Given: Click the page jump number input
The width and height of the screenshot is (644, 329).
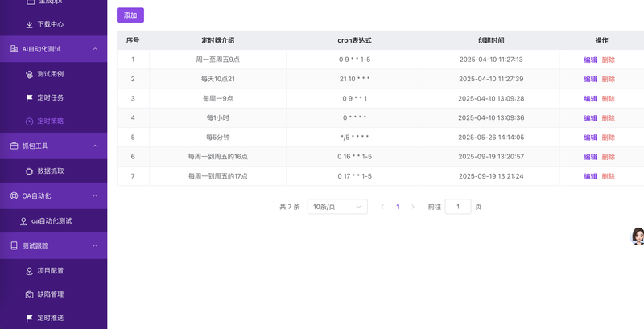Looking at the screenshot, I should [458, 207].
